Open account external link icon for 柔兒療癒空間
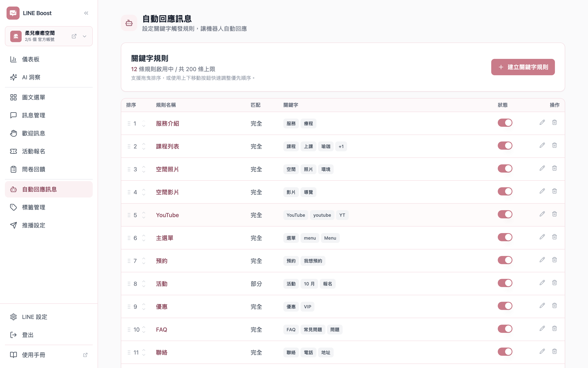This screenshot has height=368, width=588. coord(74,36)
